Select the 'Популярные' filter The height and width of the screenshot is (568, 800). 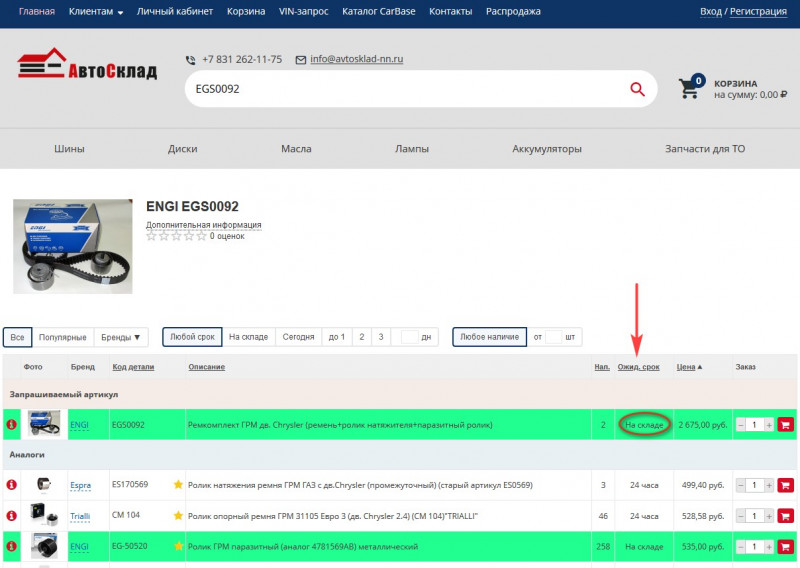pyautogui.click(x=63, y=337)
